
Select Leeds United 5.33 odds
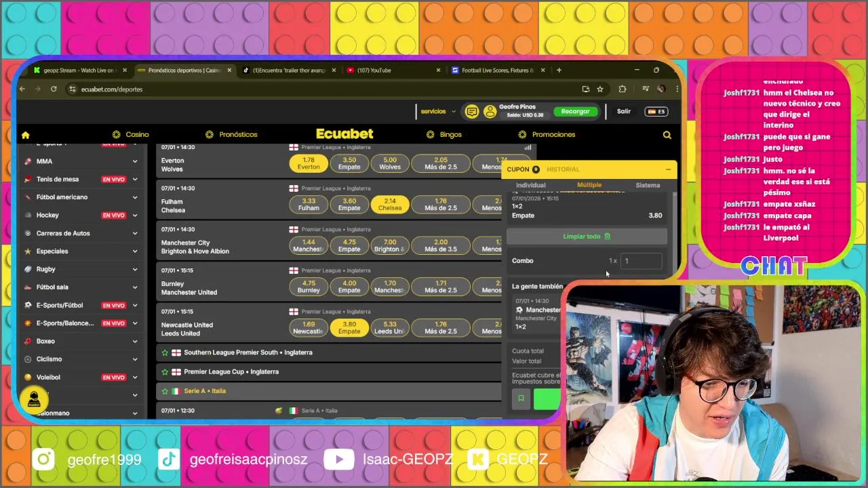pyautogui.click(x=390, y=328)
